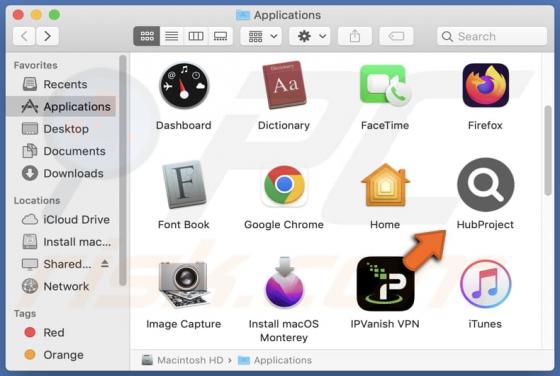Switch to column view
This screenshot has width=560, height=376.
196,36
